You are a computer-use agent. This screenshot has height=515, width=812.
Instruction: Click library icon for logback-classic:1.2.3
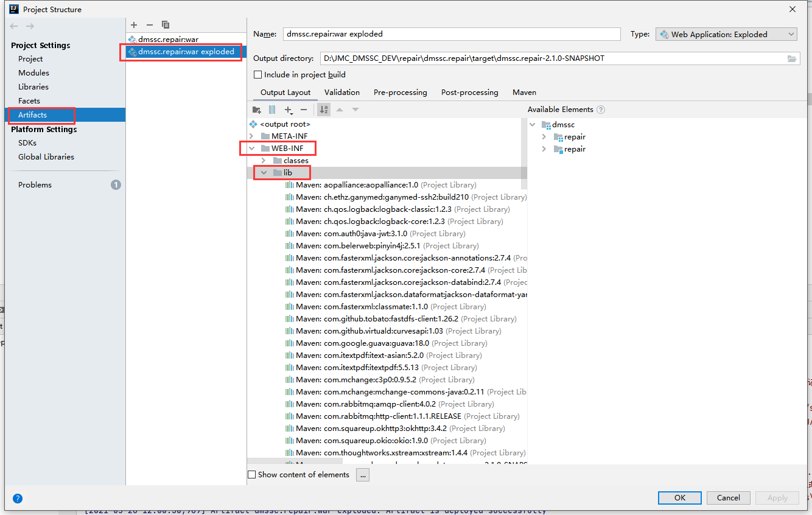[x=290, y=209]
